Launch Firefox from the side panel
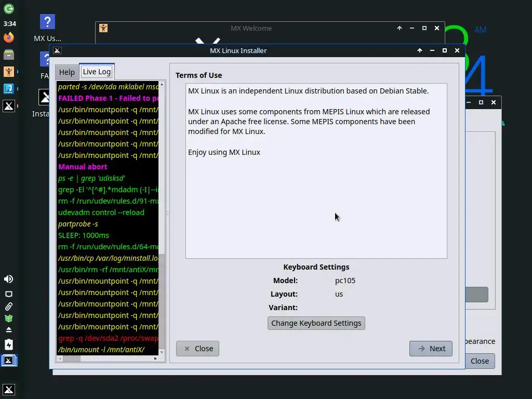Viewport: 532px width, 399px height. pos(9,37)
